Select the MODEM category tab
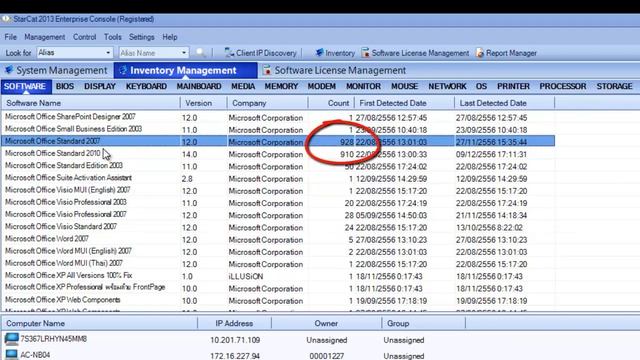 (322, 87)
